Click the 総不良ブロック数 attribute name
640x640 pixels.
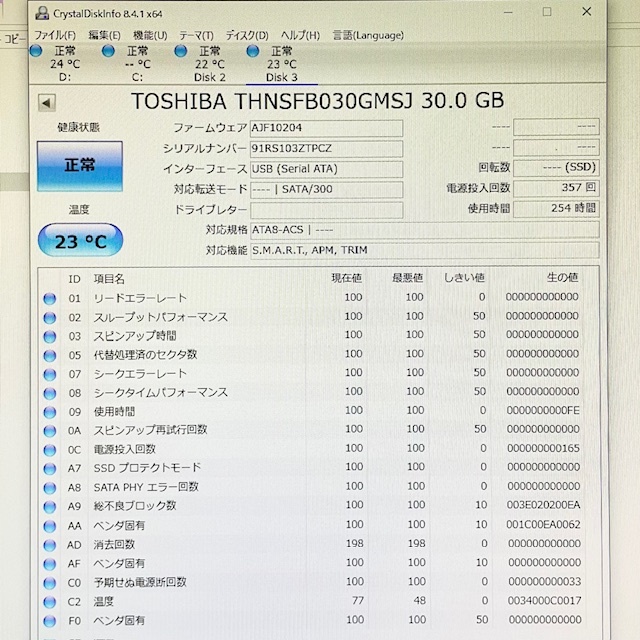pos(135,506)
